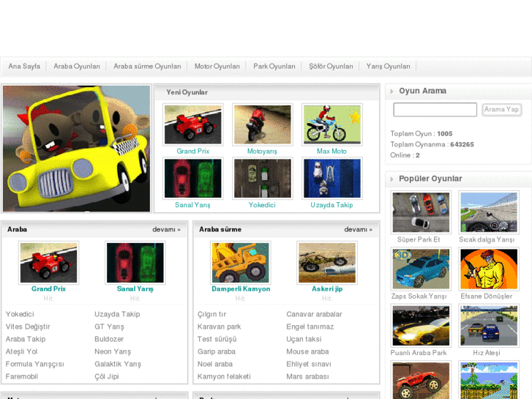Open Araba Takip link

[x=26, y=339]
